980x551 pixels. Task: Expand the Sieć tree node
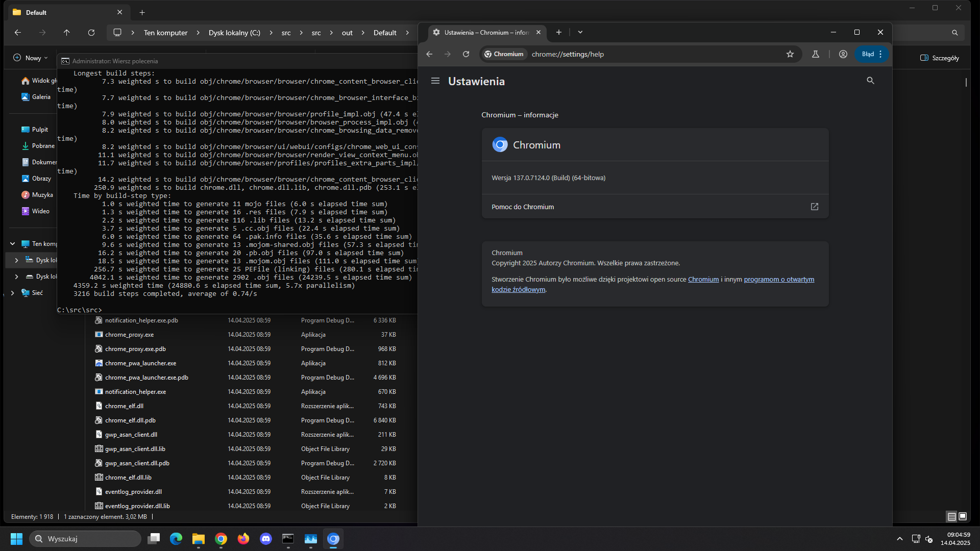(x=13, y=293)
